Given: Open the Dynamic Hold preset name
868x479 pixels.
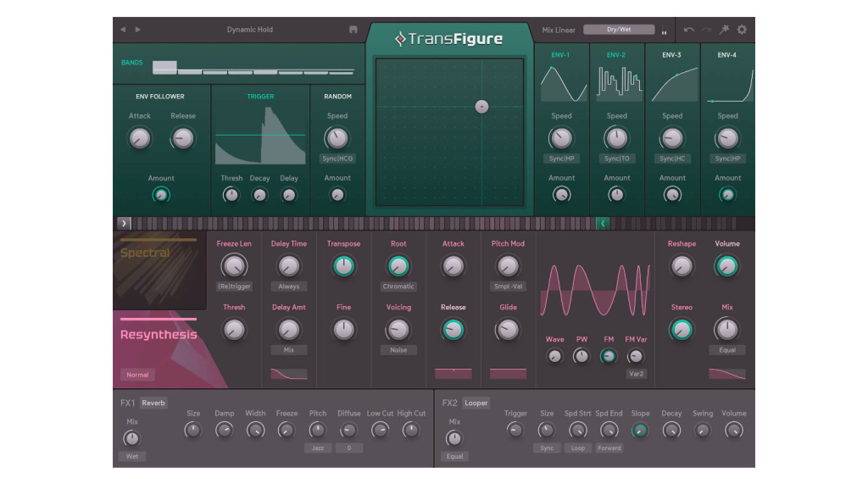Looking at the screenshot, I should tap(250, 30).
